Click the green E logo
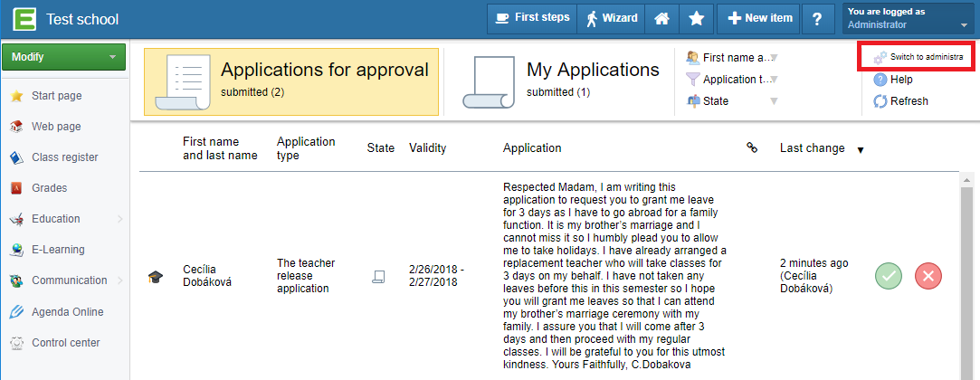Image resolution: width=980 pixels, height=380 pixels. tap(24, 19)
